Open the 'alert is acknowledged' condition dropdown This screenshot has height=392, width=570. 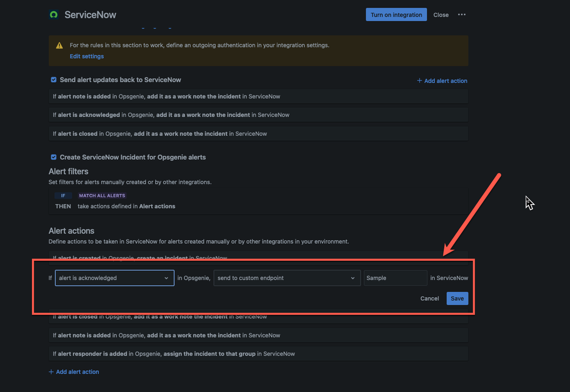(115, 278)
